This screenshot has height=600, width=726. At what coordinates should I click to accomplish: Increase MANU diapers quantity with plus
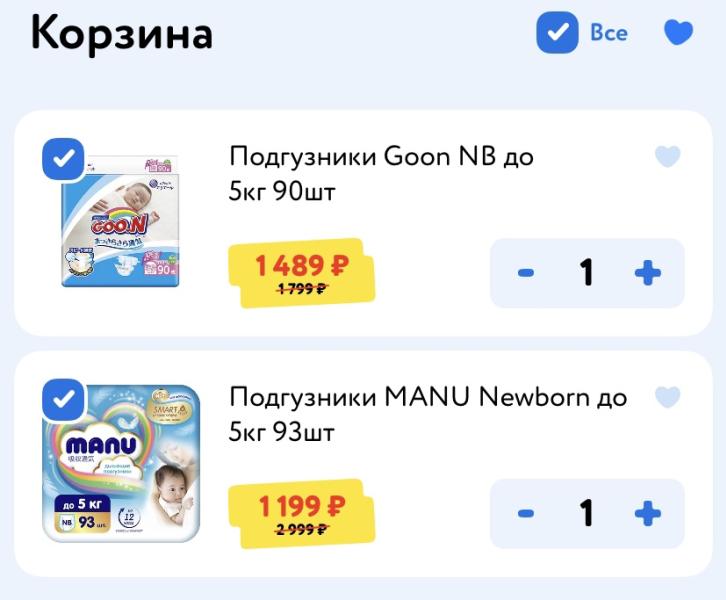[647, 514]
